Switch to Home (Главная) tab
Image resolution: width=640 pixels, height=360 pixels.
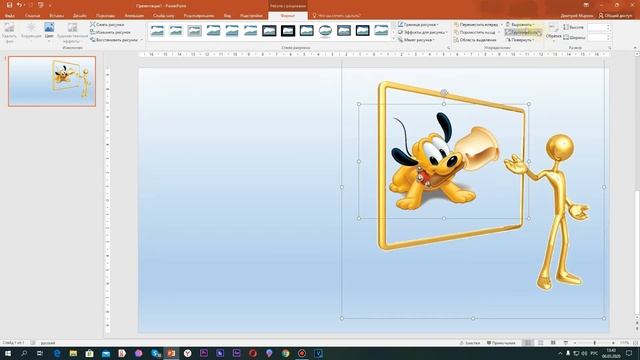[x=32, y=16]
